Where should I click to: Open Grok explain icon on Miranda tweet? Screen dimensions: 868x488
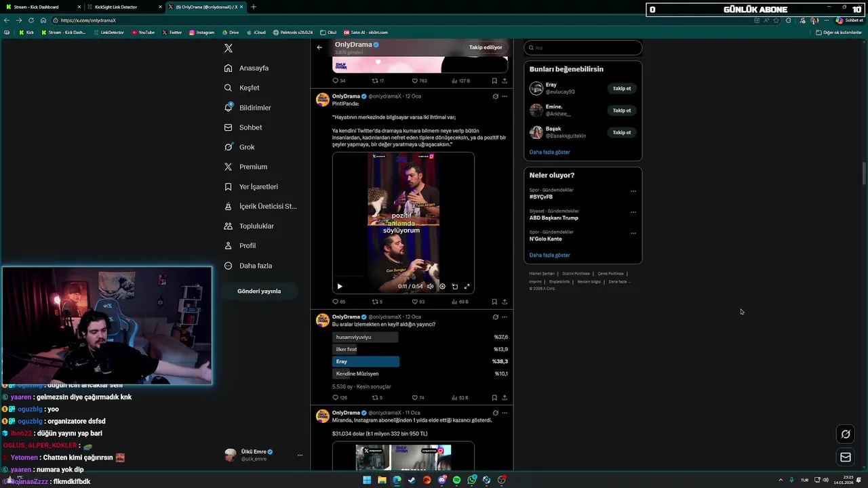click(x=496, y=413)
